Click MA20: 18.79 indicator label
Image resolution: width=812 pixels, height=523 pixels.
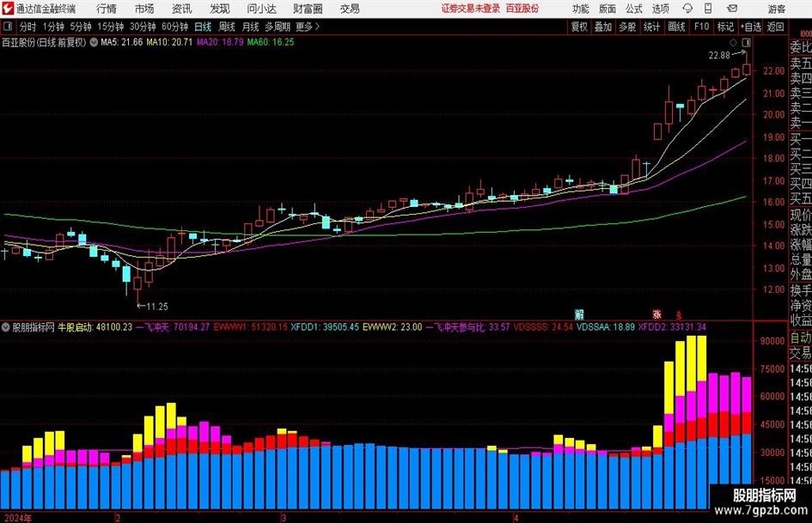click(220, 42)
